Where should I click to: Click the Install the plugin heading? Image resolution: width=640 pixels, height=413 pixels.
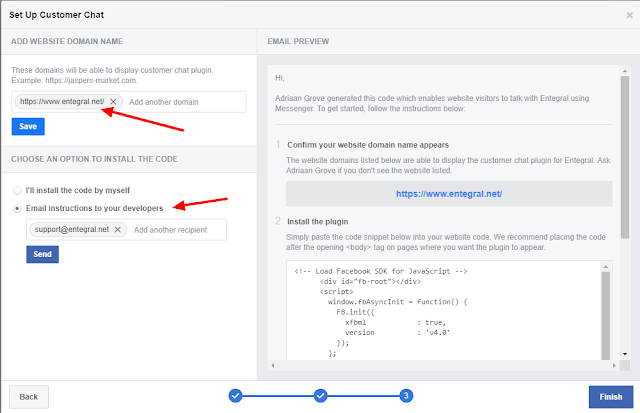pos(318,222)
